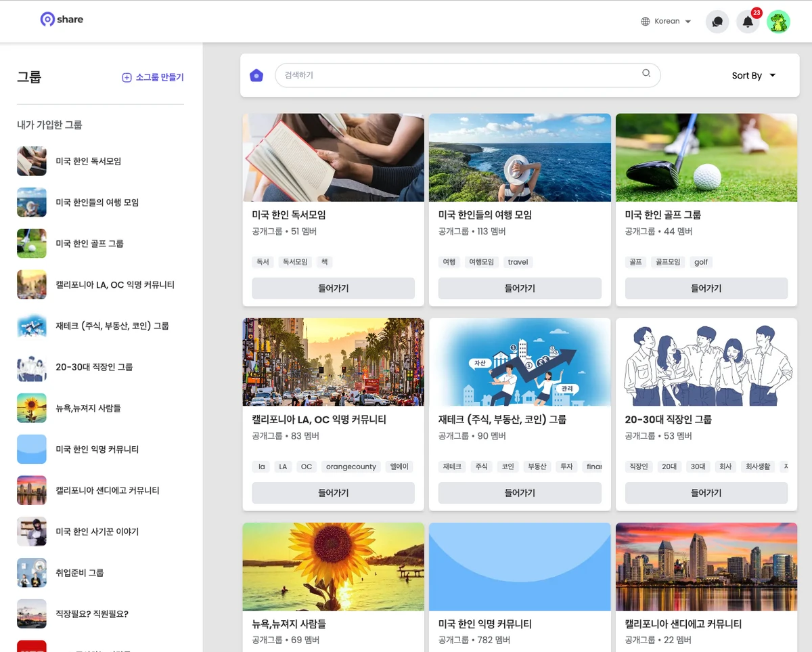Open sidebar item 미국 한인 독서모임
The height and width of the screenshot is (652, 812).
pyautogui.click(x=100, y=161)
